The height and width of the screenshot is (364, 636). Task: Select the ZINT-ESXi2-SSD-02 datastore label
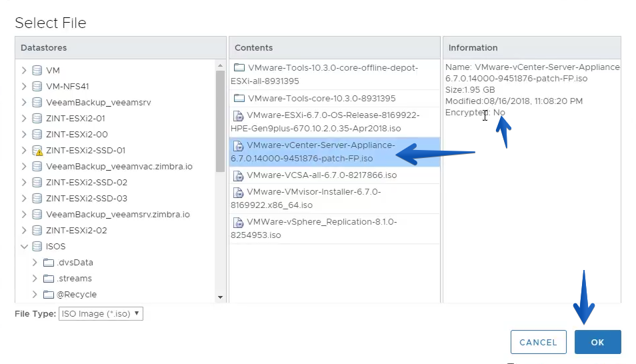pyautogui.click(x=87, y=183)
